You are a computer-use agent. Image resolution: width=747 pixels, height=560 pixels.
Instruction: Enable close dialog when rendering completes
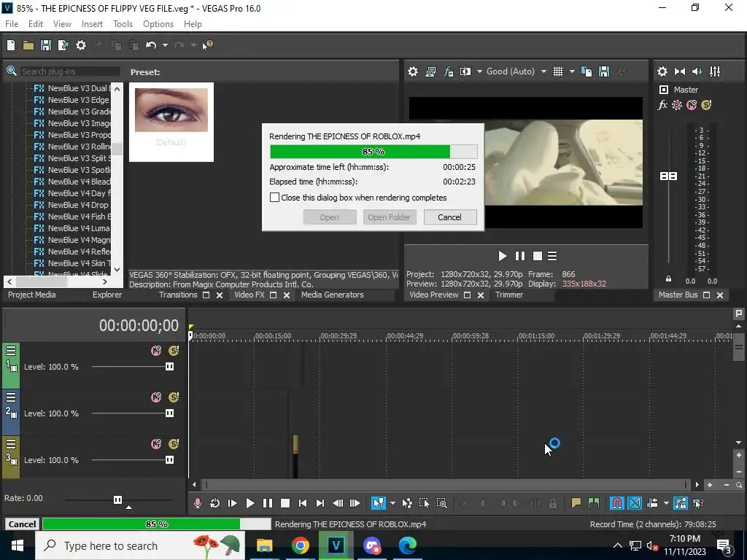[x=274, y=197]
